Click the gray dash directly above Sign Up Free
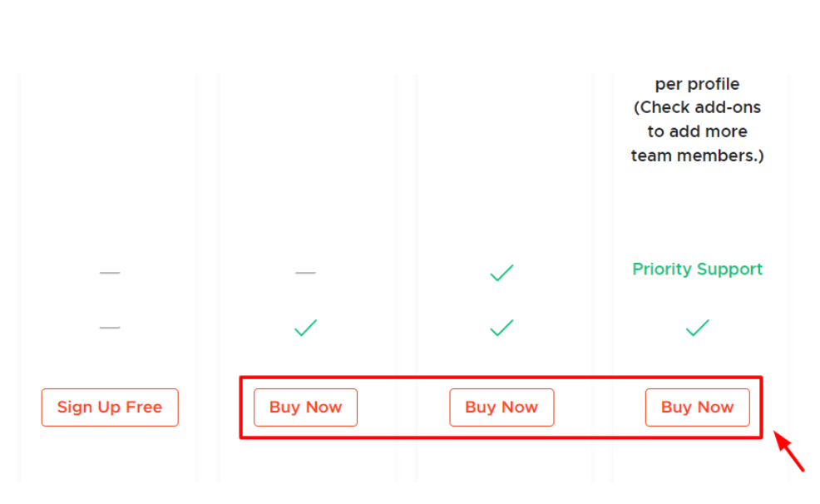 (x=110, y=328)
